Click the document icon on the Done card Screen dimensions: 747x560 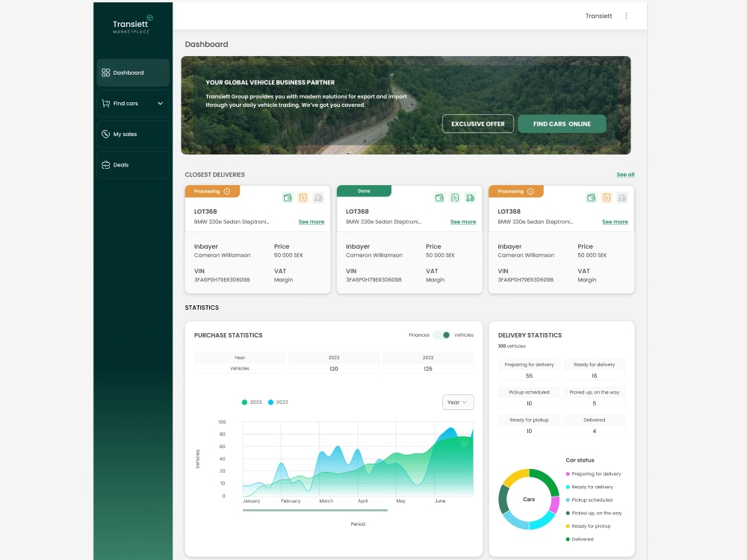[455, 198]
